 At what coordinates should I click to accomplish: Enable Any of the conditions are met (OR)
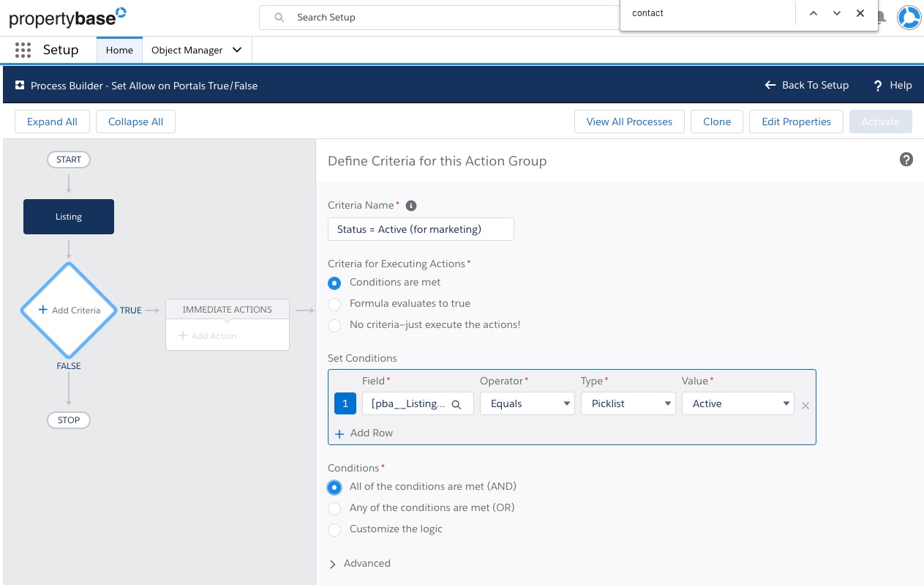(334, 508)
